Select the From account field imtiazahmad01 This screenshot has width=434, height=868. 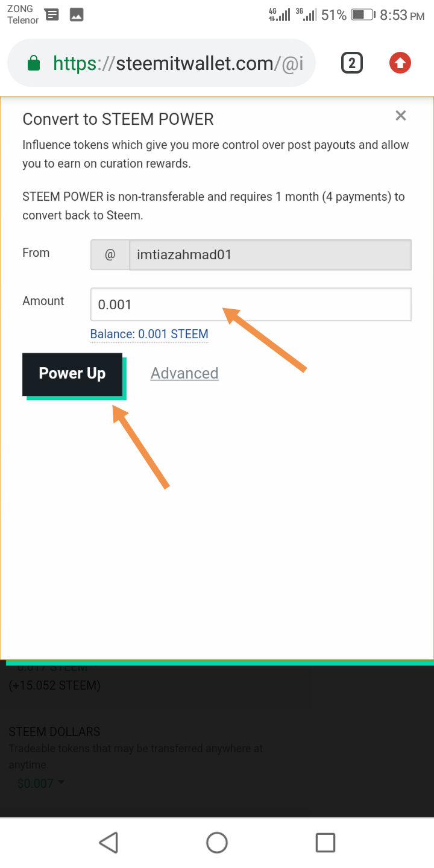click(x=270, y=255)
